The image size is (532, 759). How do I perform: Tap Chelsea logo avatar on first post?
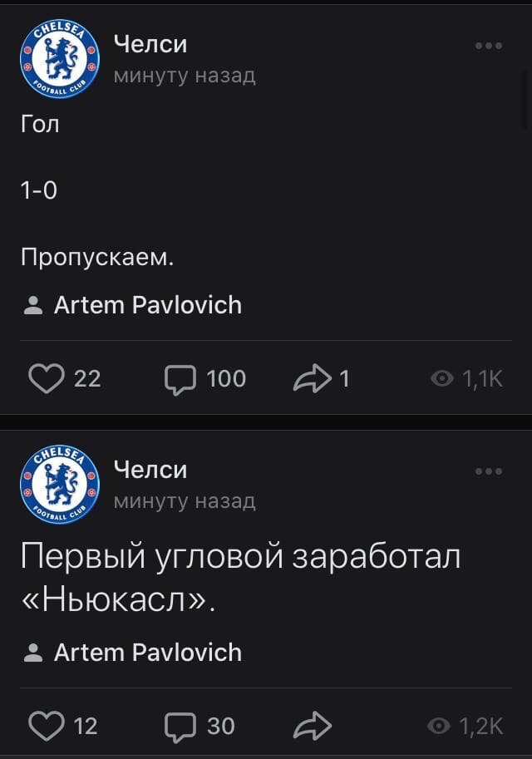click(x=59, y=58)
